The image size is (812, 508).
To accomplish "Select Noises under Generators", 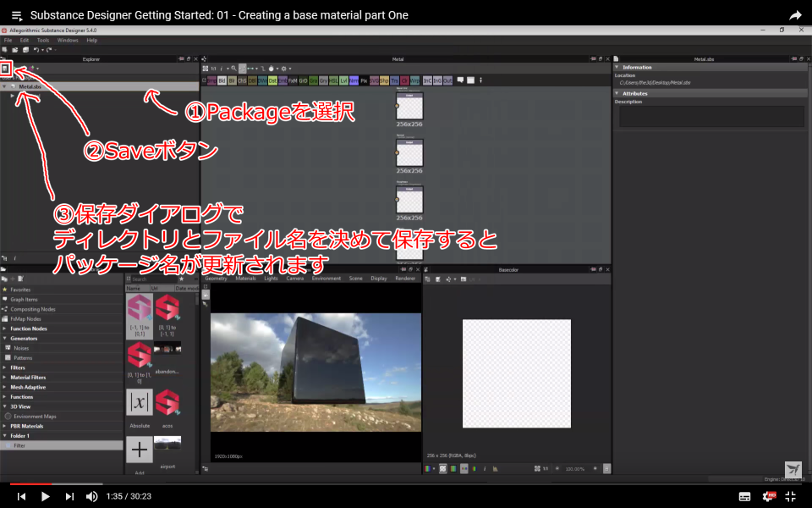I will [21, 348].
